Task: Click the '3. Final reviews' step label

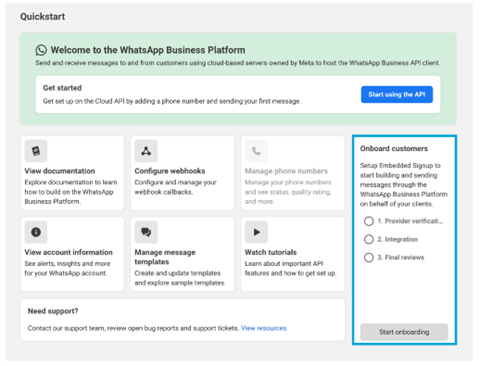Action: tap(401, 257)
